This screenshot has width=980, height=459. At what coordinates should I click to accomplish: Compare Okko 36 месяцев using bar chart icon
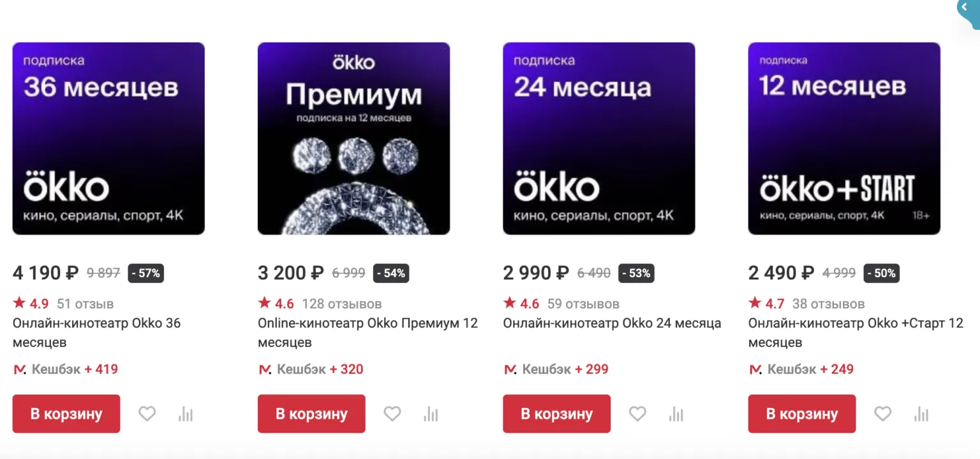pyautogui.click(x=186, y=414)
